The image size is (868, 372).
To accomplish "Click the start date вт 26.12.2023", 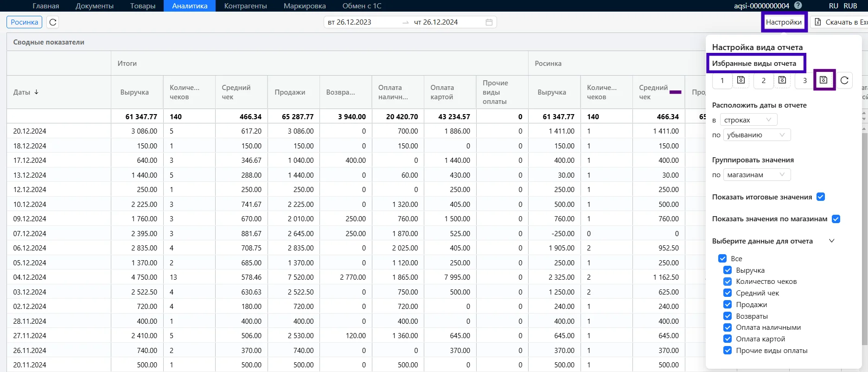I will (x=350, y=22).
